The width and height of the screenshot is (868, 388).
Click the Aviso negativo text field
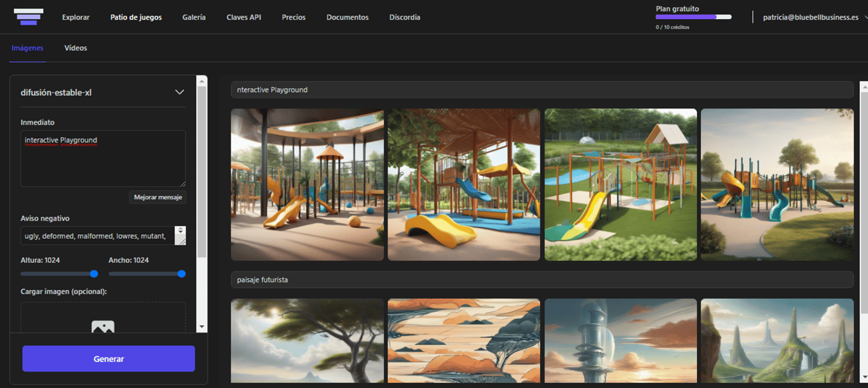pos(97,236)
